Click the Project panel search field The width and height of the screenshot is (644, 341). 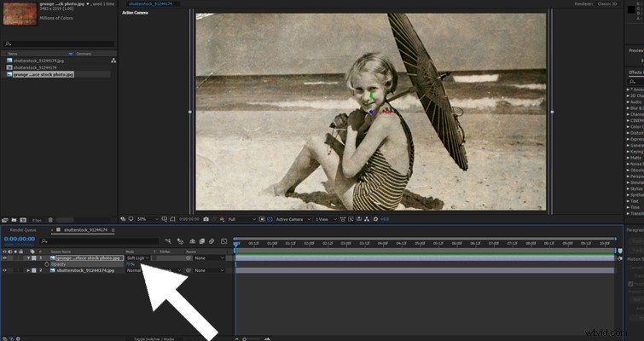[59, 43]
